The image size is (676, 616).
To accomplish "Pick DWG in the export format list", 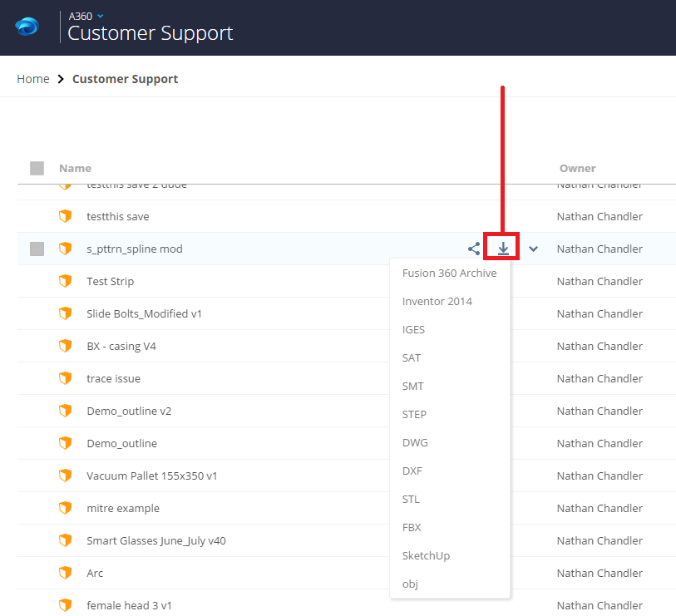I will (415, 442).
